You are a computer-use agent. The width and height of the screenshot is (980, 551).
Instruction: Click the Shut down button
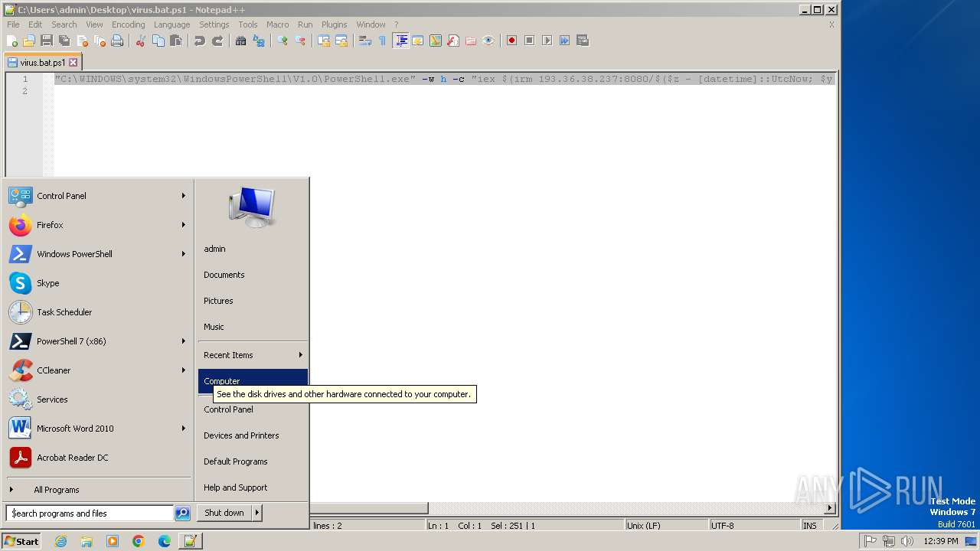[224, 513]
